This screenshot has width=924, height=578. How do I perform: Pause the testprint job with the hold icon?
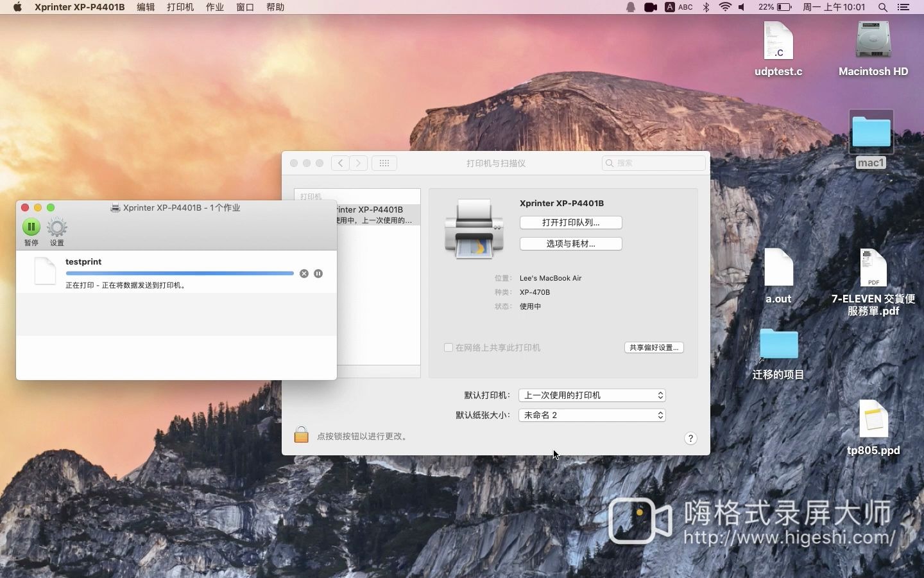pyautogui.click(x=318, y=274)
